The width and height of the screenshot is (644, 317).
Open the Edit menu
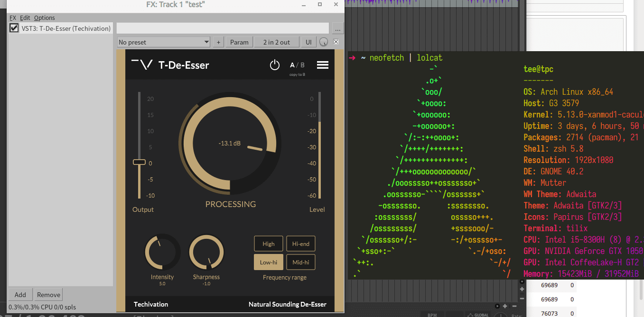[x=25, y=18]
